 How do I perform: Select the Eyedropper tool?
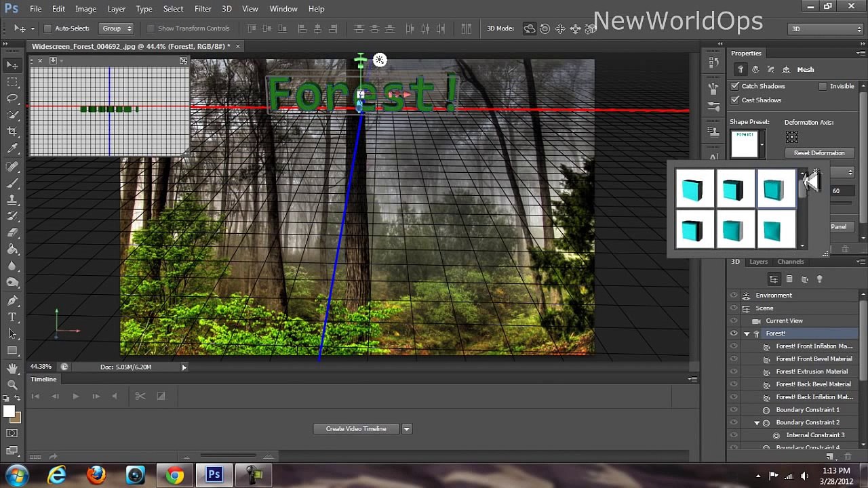pyautogui.click(x=12, y=149)
